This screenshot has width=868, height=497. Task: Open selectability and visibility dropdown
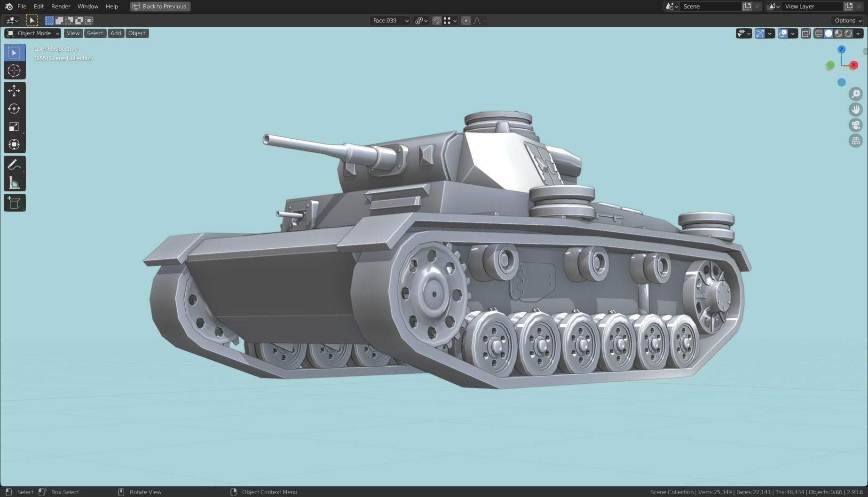pos(744,33)
